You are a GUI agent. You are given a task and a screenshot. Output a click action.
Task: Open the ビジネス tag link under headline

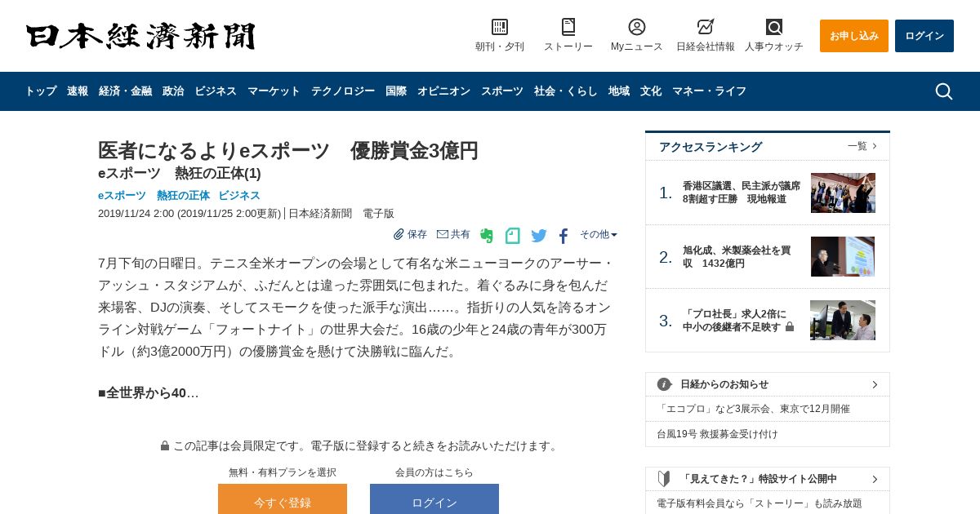point(239,196)
